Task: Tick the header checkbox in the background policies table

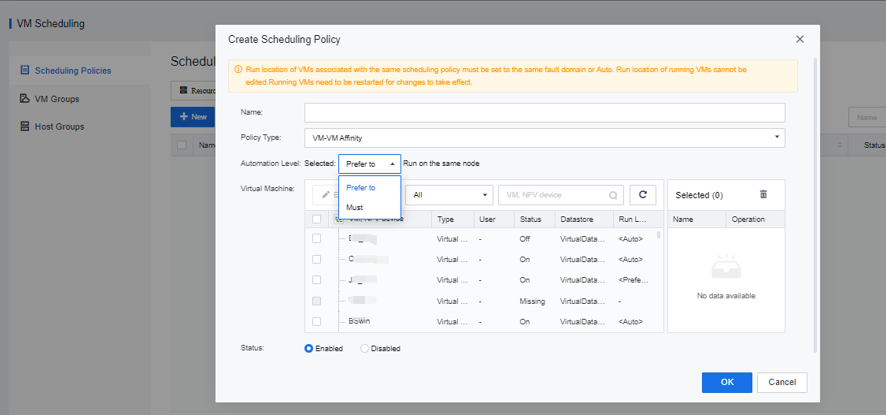Action: [181, 145]
